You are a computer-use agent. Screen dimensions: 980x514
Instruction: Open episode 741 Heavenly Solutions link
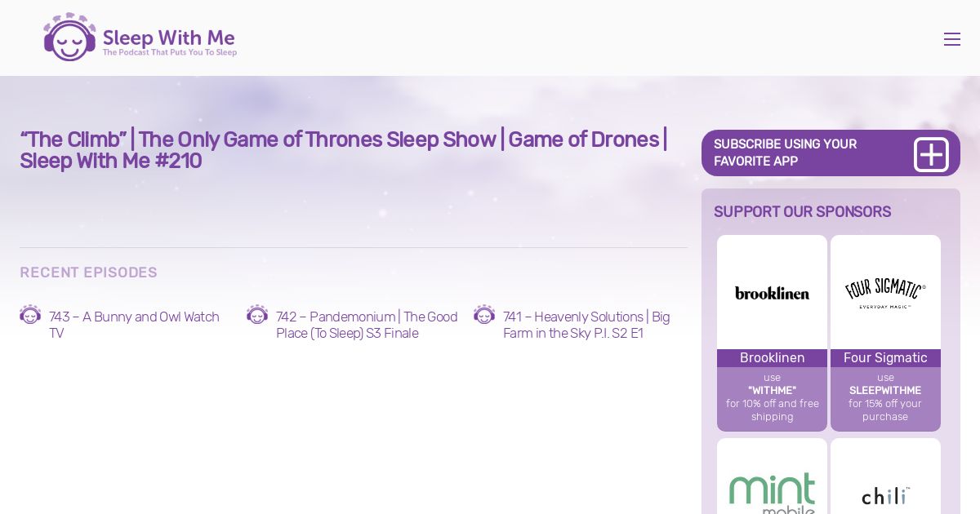pos(586,325)
